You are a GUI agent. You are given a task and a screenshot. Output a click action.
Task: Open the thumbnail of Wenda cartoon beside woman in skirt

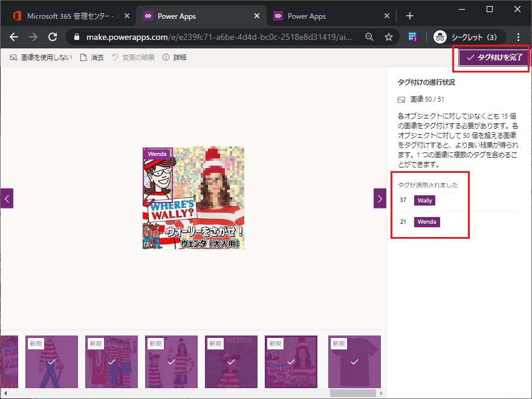[171, 362]
